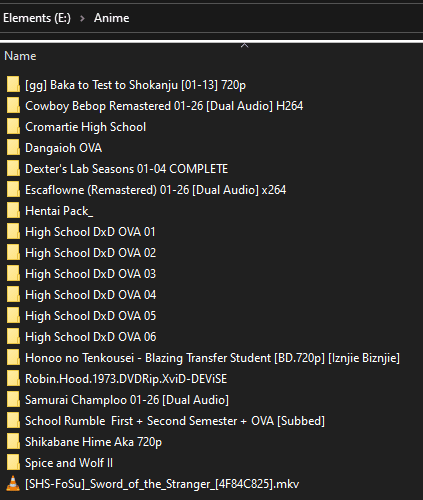Click the Cowboy Bebop Remastered folder icon
The width and height of the screenshot is (423, 500).
13,105
